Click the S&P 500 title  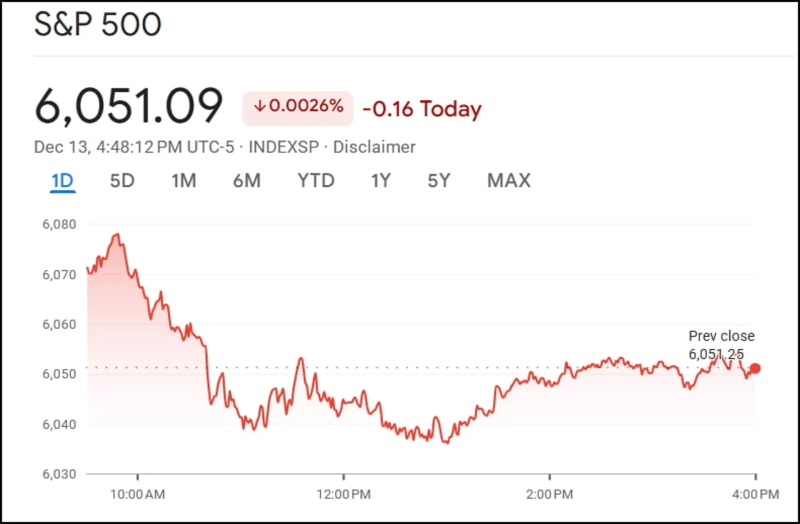(97, 25)
